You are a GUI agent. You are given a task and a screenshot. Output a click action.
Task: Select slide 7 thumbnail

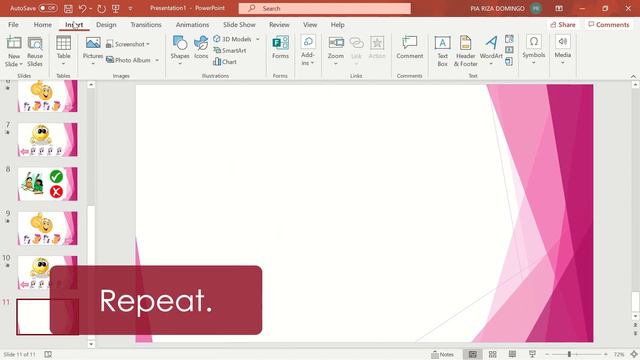coord(47,140)
